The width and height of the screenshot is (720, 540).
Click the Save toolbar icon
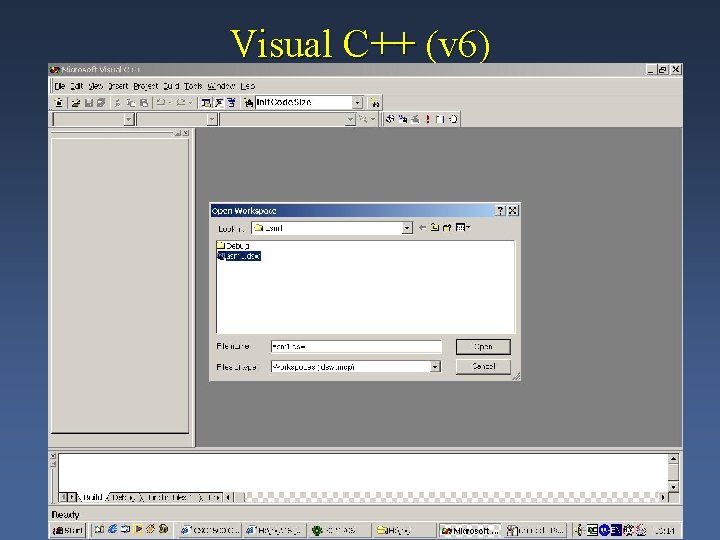[89, 103]
